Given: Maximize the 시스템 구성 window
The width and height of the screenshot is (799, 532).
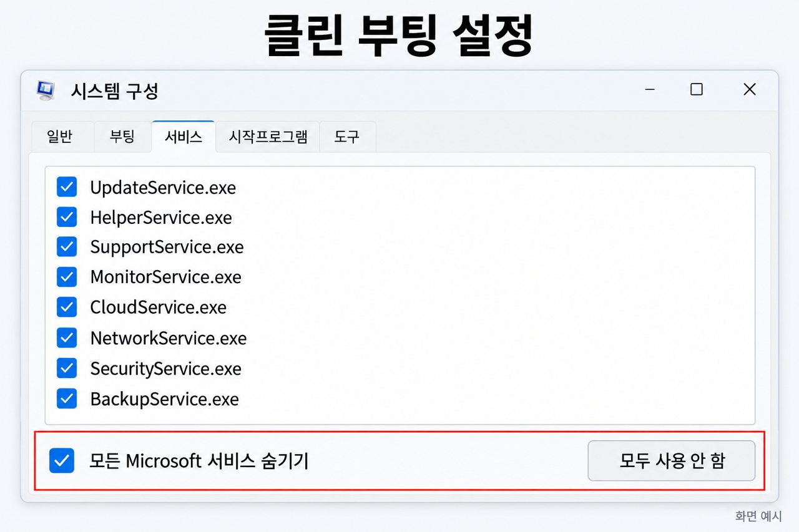Looking at the screenshot, I should 697,90.
